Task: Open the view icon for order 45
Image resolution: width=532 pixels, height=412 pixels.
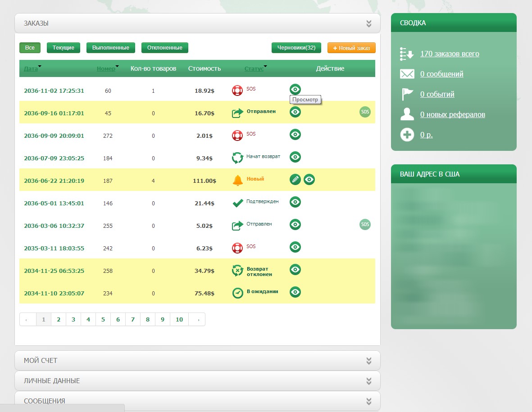Action: point(295,112)
